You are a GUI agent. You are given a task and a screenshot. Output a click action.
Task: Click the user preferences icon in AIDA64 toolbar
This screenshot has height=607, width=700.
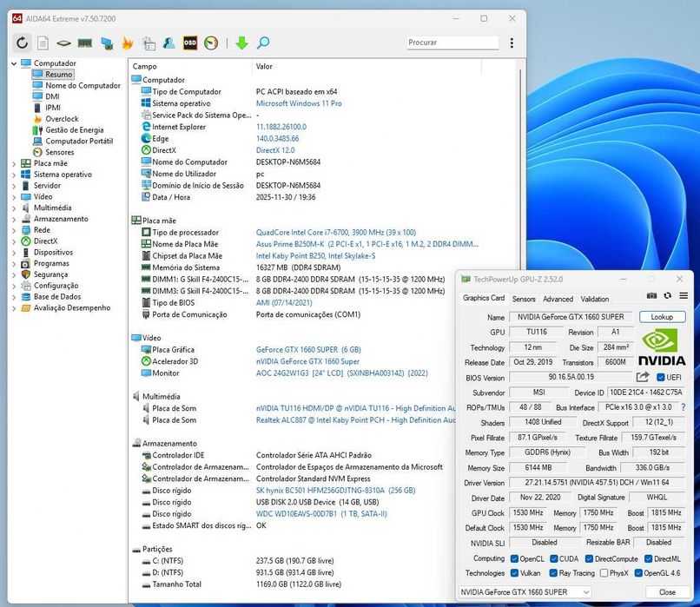pyautogui.click(x=168, y=43)
